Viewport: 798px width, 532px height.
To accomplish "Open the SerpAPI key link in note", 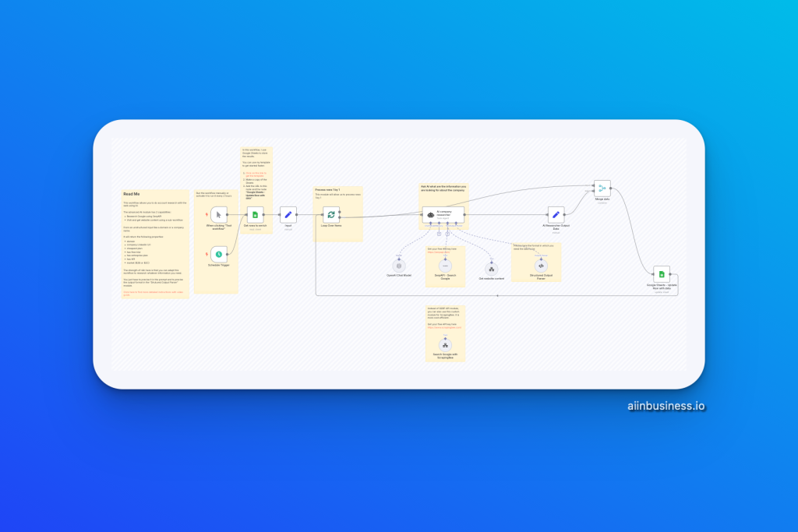I will [x=439, y=252].
